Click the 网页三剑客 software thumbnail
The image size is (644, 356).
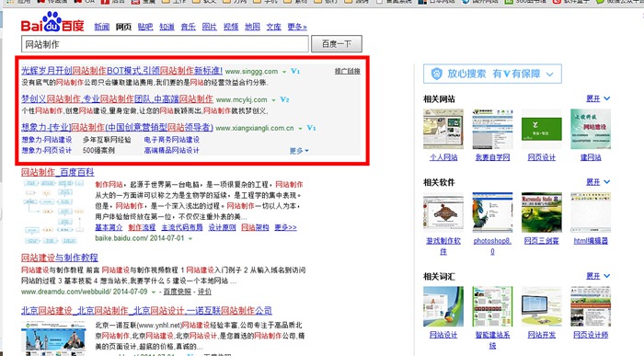pyautogui.click(x=541, y=212)
